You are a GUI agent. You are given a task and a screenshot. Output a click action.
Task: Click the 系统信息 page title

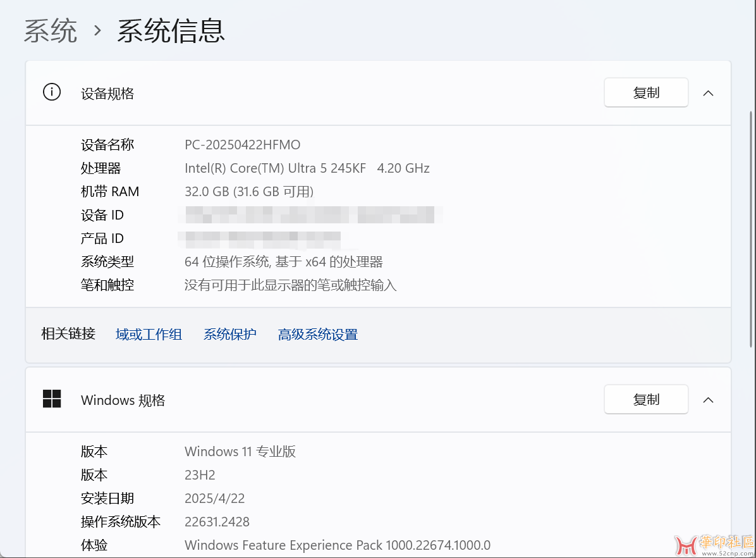171,32
